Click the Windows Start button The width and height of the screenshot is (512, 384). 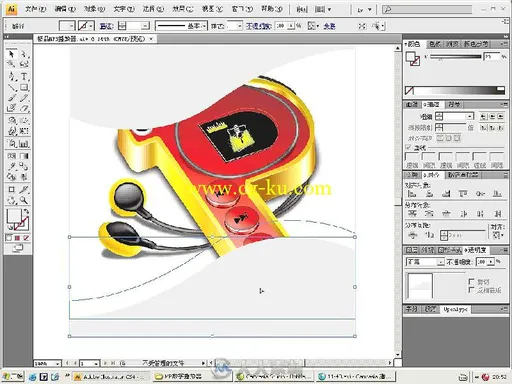(13, 377)
